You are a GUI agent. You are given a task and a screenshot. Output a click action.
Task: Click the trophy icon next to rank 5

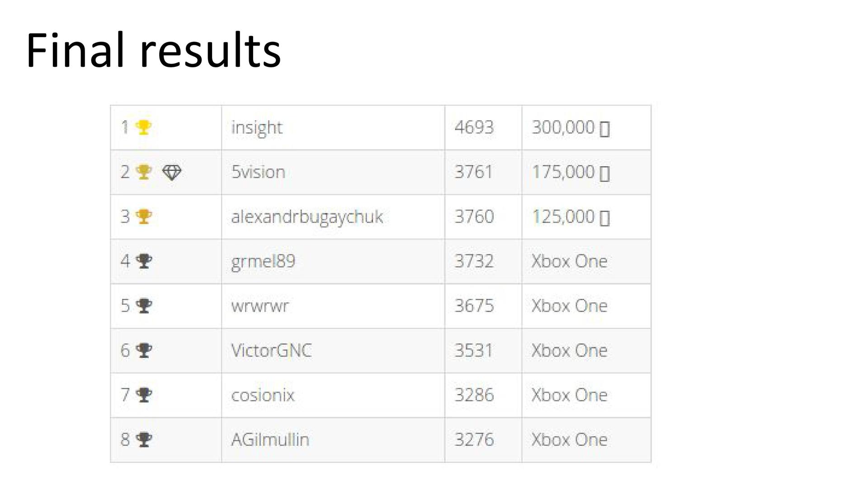[x=144, y=306]
